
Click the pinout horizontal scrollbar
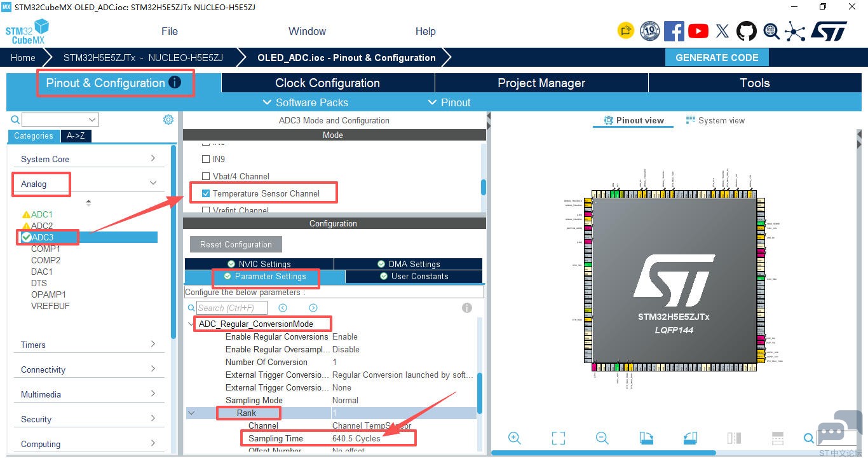pos(604,453)
